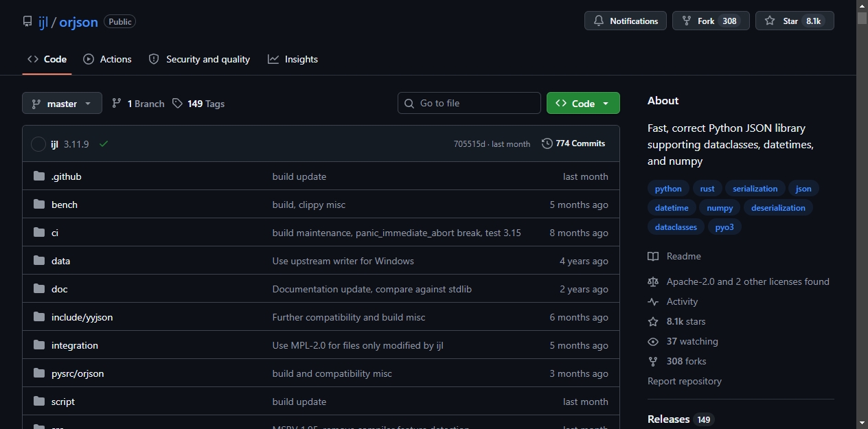Open the master branch dropdown
This screenshot has width=868, height=429.
tap(62, 103)
